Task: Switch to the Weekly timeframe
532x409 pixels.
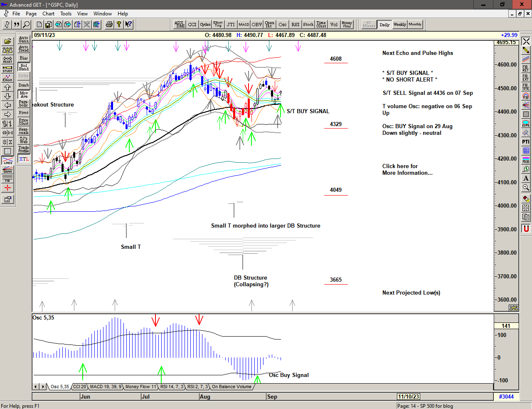Action: click(x=399, y=25)
